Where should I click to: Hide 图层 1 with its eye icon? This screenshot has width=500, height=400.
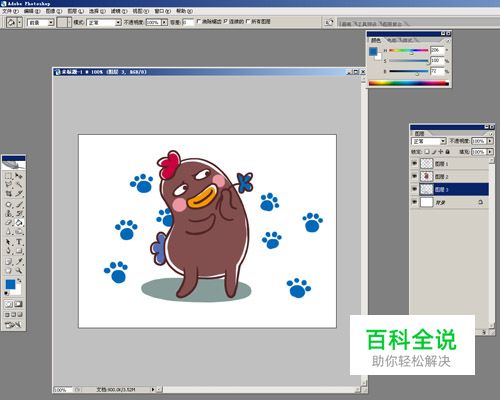coord(414,164)
